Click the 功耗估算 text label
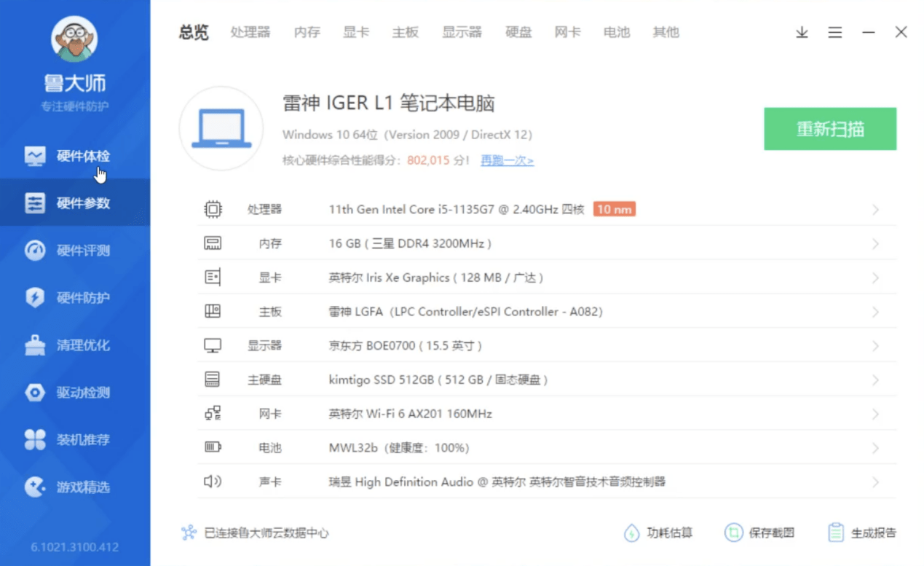 pyautogui.click(x=670, y=533)
